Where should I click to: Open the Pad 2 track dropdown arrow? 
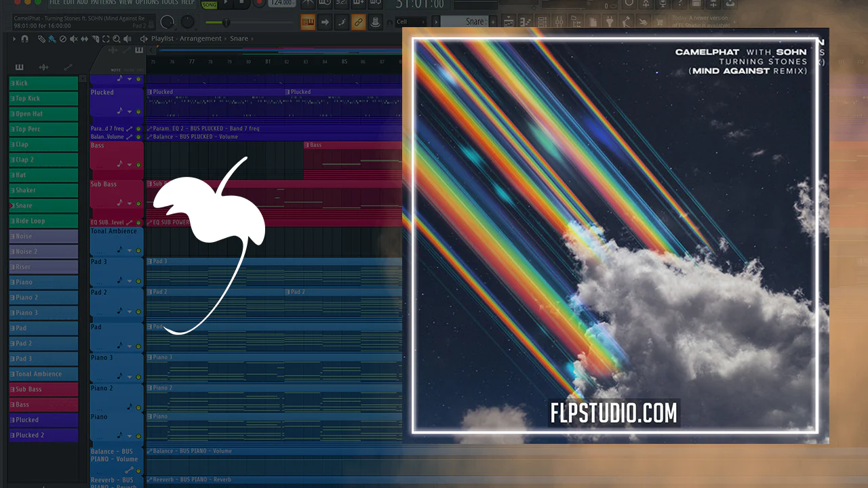(x=130, y=312)
